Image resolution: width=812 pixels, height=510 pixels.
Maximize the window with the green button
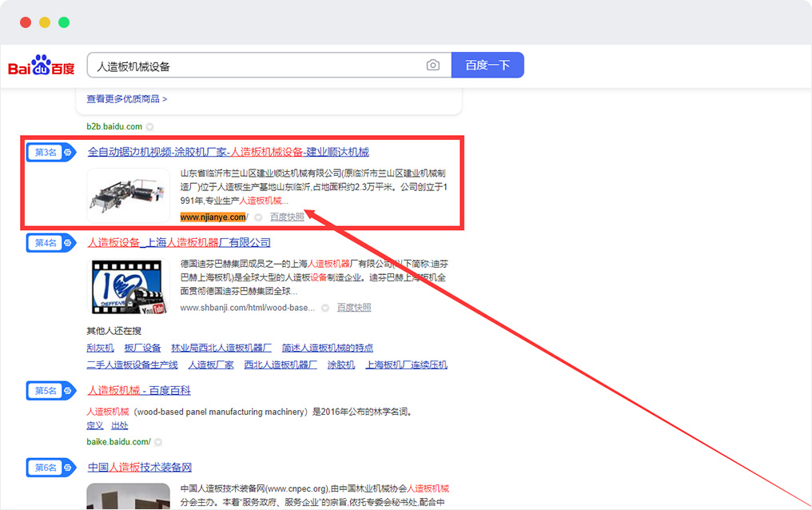click(x=64, y=22)
